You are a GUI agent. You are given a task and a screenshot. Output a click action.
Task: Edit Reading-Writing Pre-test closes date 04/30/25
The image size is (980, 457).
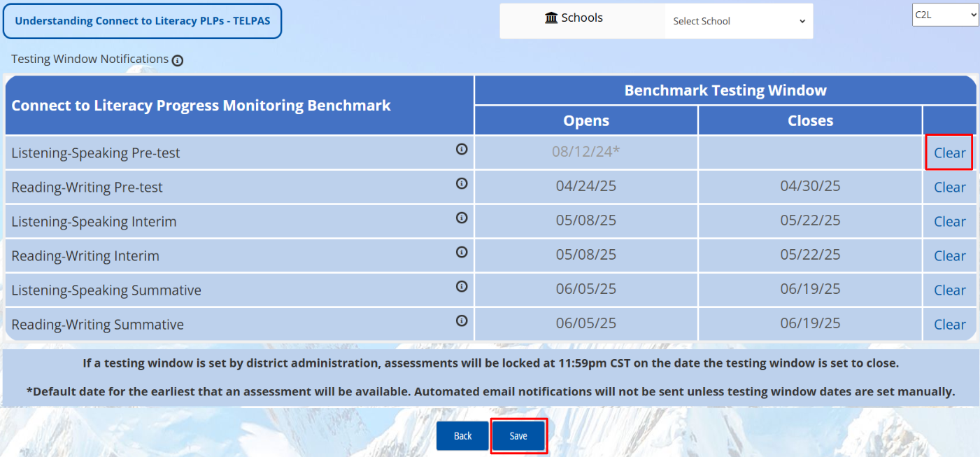(x=810, y=187)
